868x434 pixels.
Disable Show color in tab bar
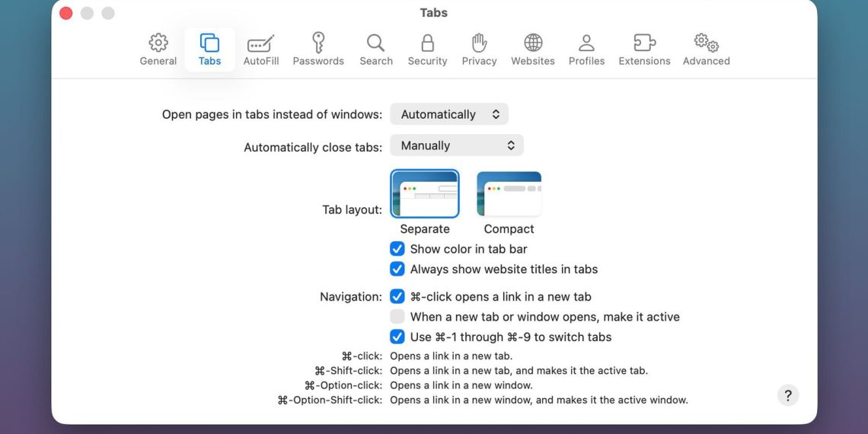[x=397, y=249]
